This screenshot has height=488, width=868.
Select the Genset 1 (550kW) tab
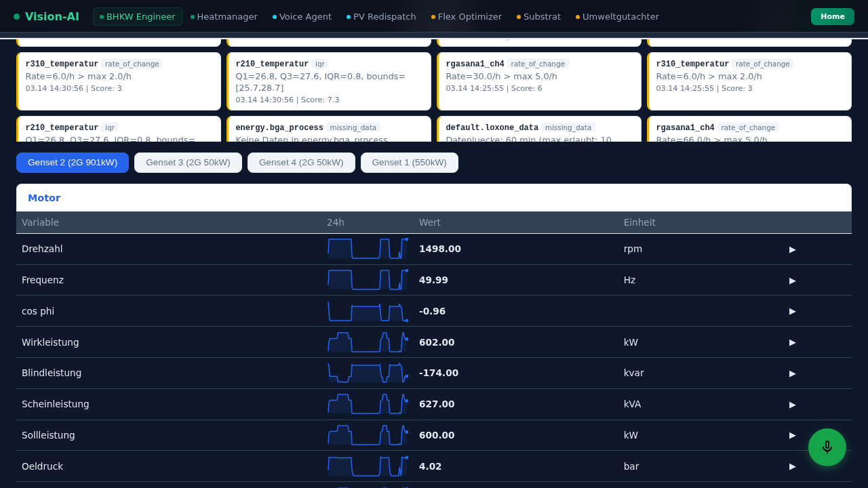[410, 163]
